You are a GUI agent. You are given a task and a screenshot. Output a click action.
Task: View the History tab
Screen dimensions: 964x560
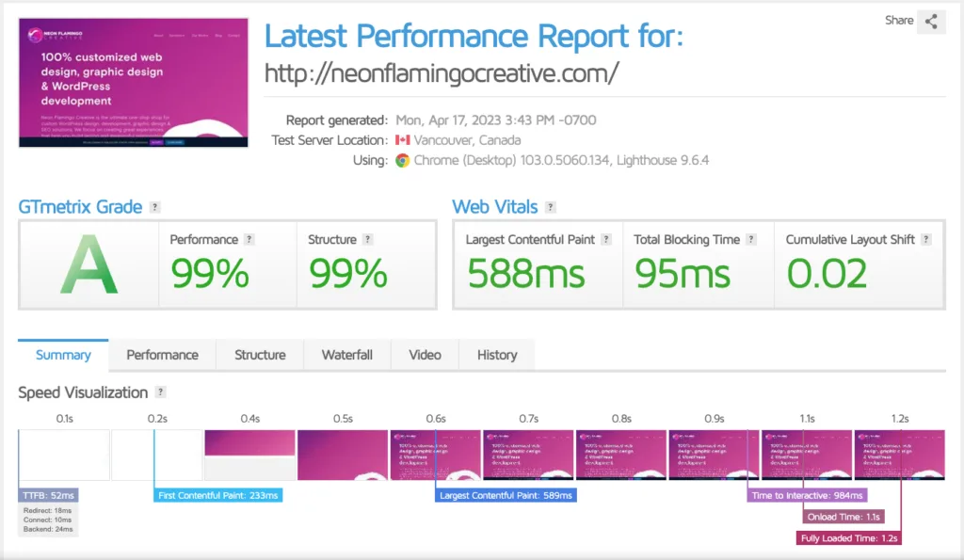(x=497, y=355)
